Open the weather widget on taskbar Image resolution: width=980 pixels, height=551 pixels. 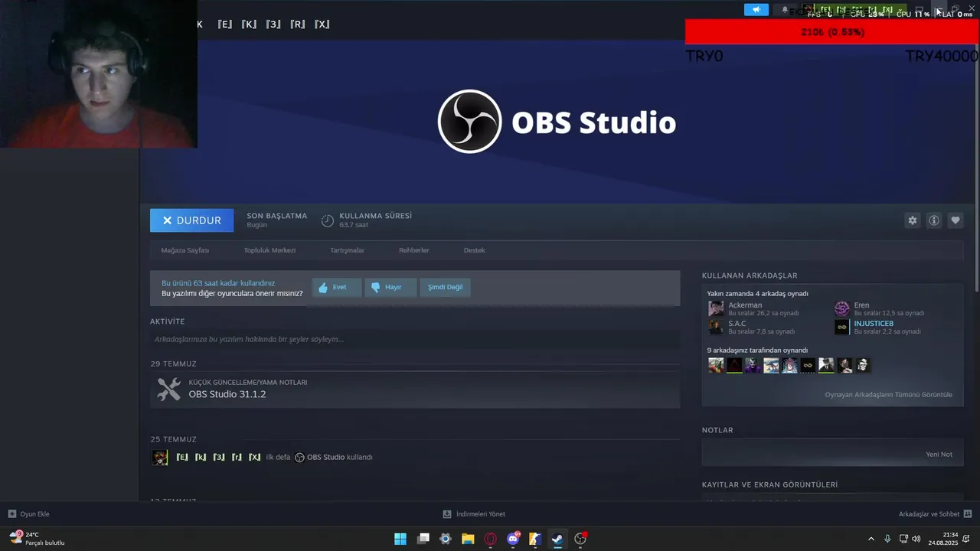tap(37, 539)
